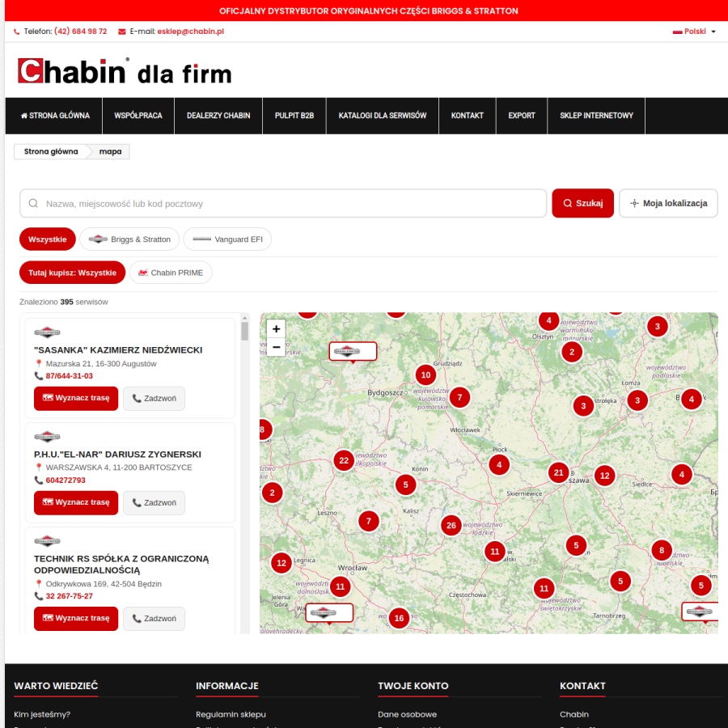Click cluster marker 21 at Warszawa

coord(558,472)
